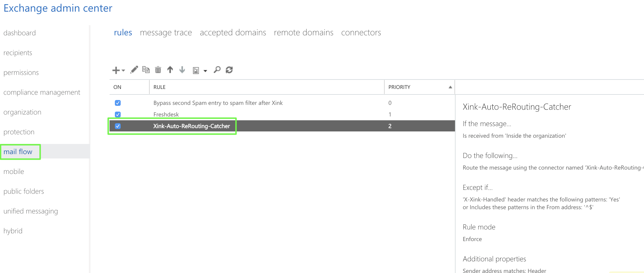Uncheck the Bypass second Spam entry rule checkbox
This screenshot has width=644, height=273.
click(118, 103)
